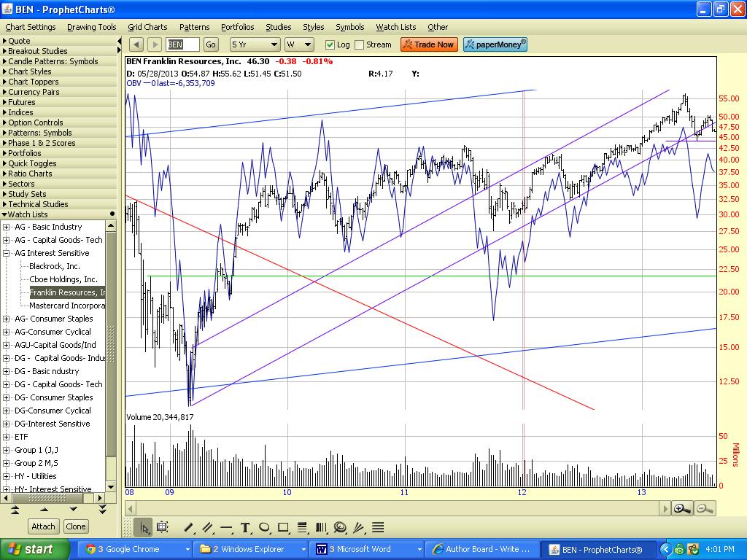The height and width of the screenshot is (560, 747).
Task: Move watch list item to bottom with double-down arrow
Action: (x=102, y=510)
